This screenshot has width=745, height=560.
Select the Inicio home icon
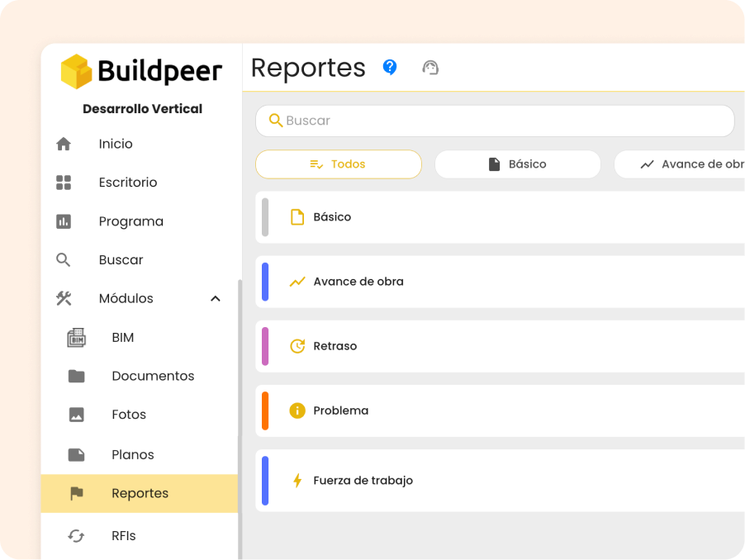[64, 144]
